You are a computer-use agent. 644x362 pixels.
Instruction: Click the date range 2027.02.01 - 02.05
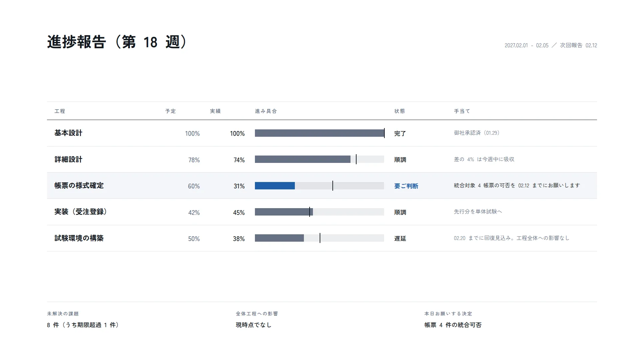click(527, 45)
